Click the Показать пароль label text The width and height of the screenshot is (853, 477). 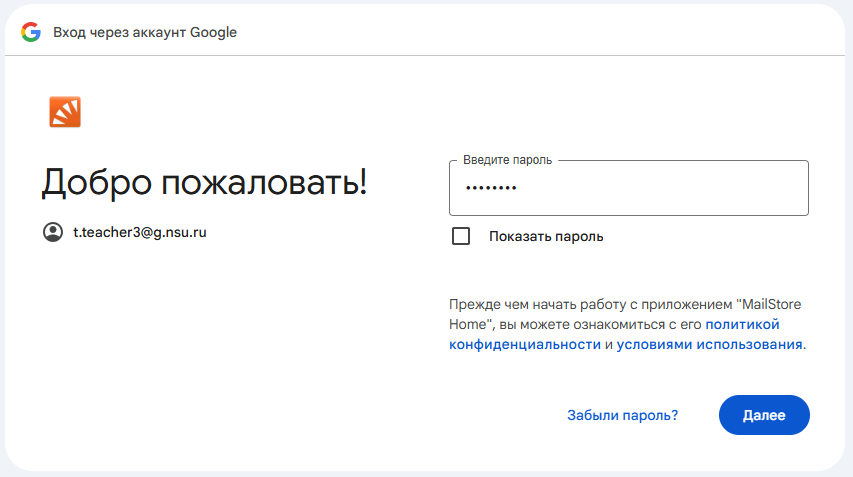click(546, 237)
